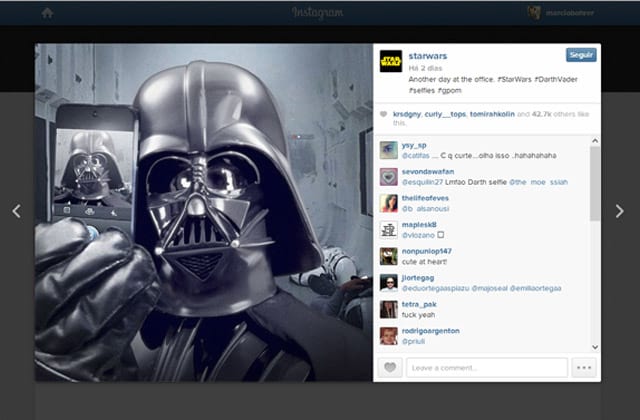Open liker krsdgny profile
The width and height of the screenshot is (640, 420).
[x=407, y=114]
